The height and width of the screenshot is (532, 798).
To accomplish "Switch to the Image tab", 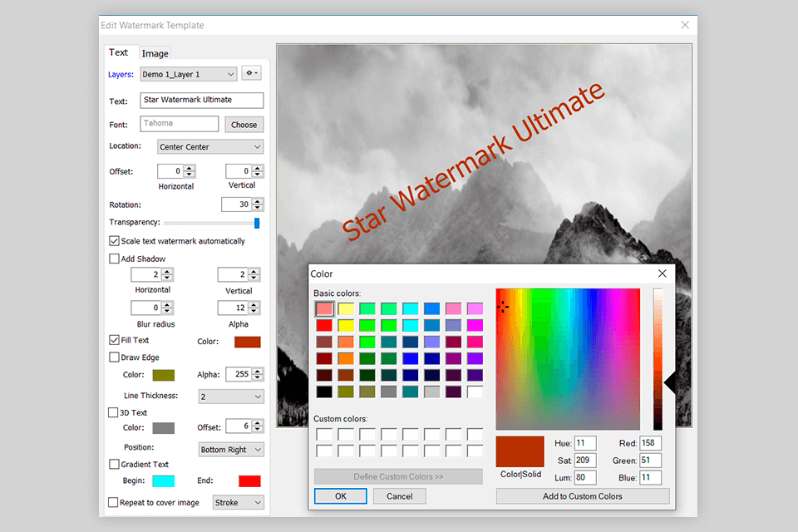I will (x=155, y=53).
